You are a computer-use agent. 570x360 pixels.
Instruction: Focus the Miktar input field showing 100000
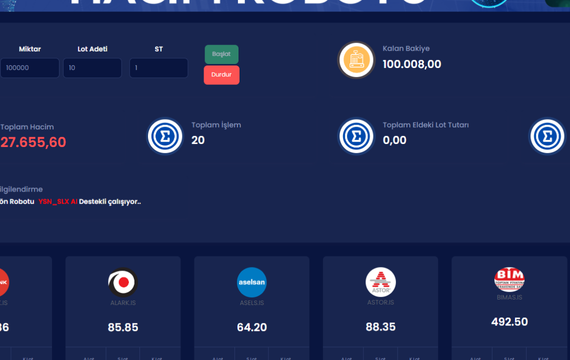click(x=30, y=68)
